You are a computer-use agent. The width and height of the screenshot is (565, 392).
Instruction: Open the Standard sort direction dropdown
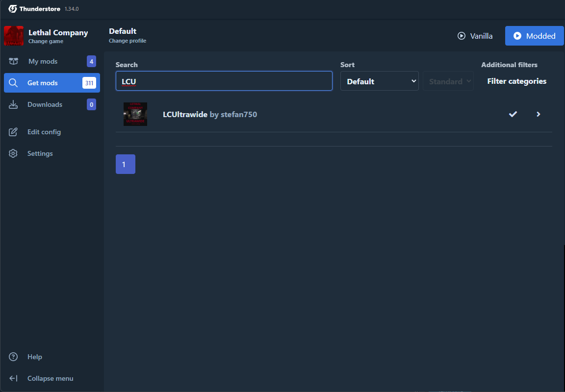pyautogui.click(x=448, y=81)
